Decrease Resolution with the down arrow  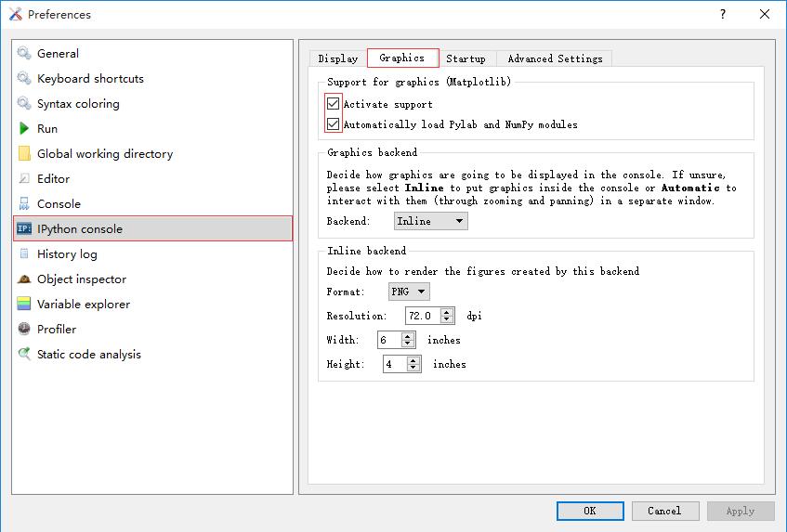click(447, 320)
